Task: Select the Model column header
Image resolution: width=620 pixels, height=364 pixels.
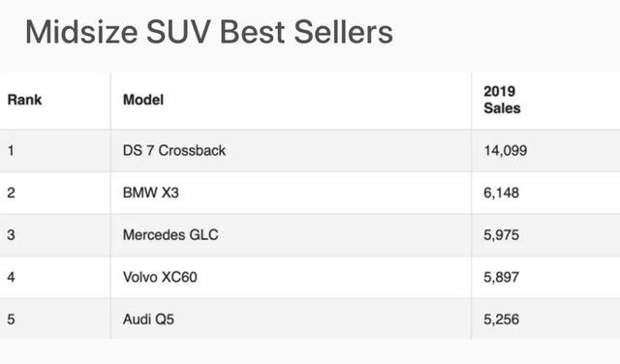Action: tap(143, 100)
